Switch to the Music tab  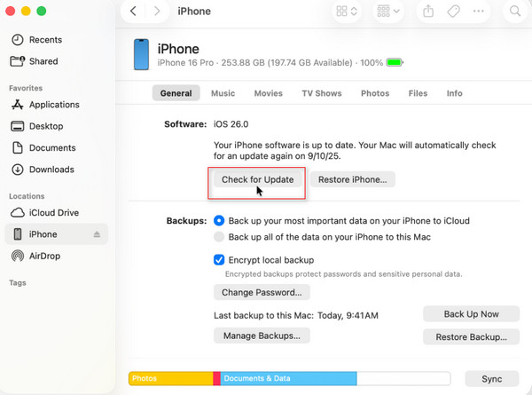coord(223,93)
